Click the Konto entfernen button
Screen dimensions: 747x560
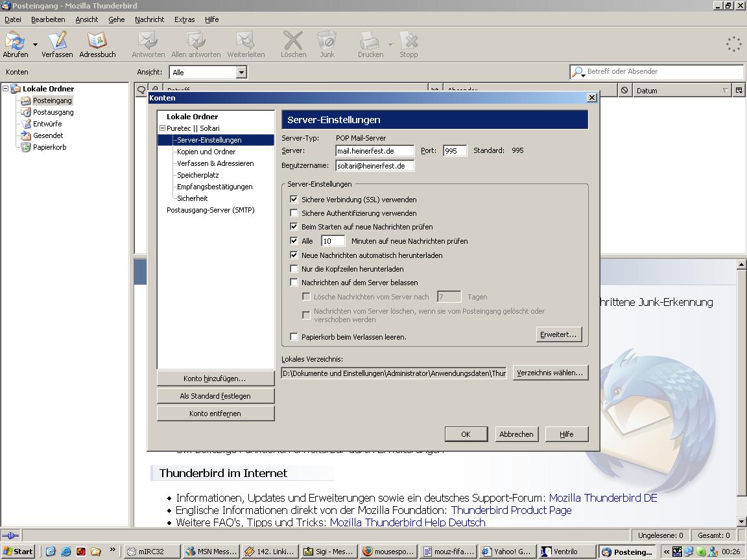pos(215,414)
